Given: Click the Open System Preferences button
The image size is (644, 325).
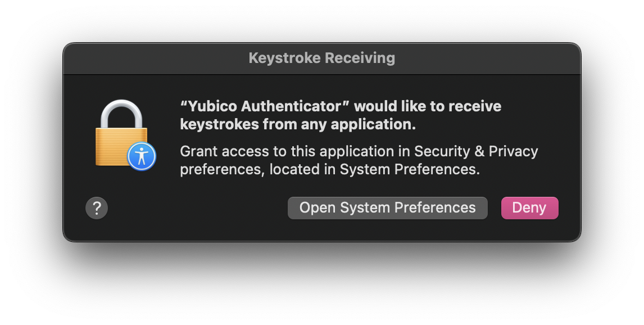Looking at the screenshot, I should coord(387,207).
